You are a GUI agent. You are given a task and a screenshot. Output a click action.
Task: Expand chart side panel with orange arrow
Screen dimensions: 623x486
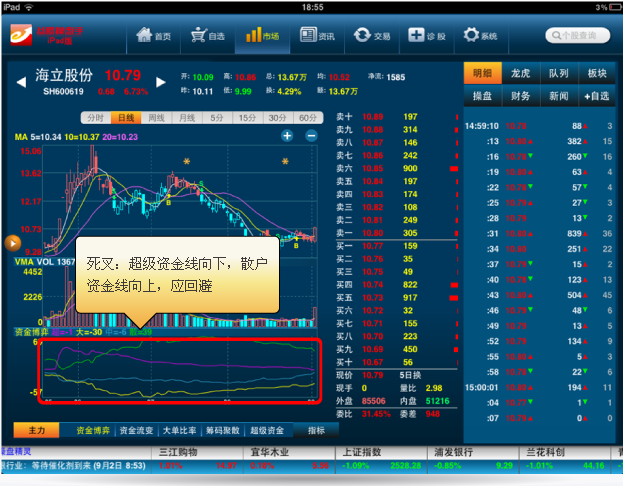(13, 241)
